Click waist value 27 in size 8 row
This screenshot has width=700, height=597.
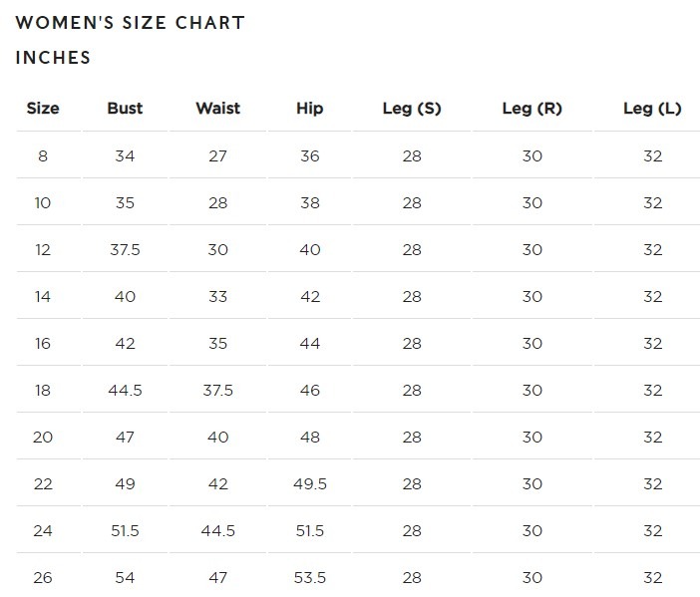[217, 156]
